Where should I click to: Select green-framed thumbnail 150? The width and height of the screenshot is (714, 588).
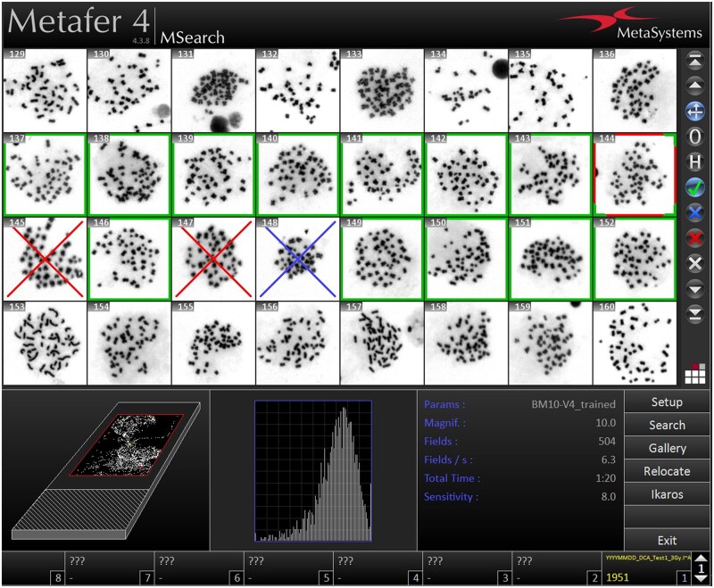tap(466, 259)
